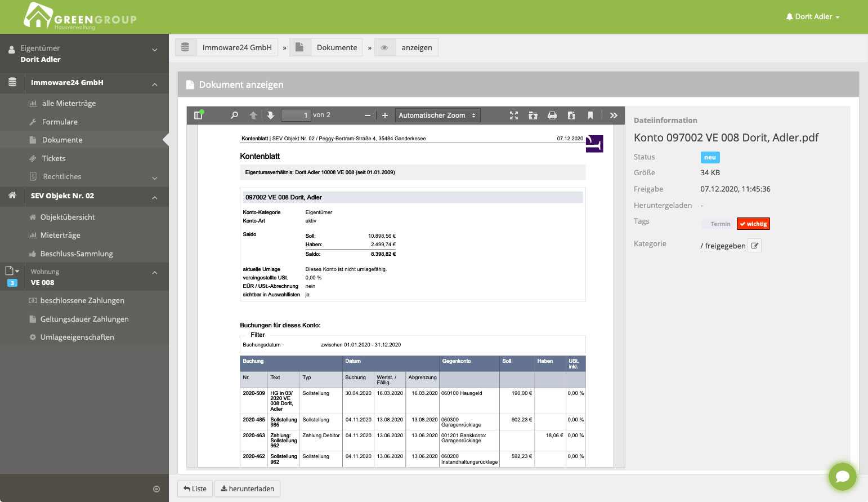Click the GreenGroup Hausverwaltung logo

click(80, 16)
